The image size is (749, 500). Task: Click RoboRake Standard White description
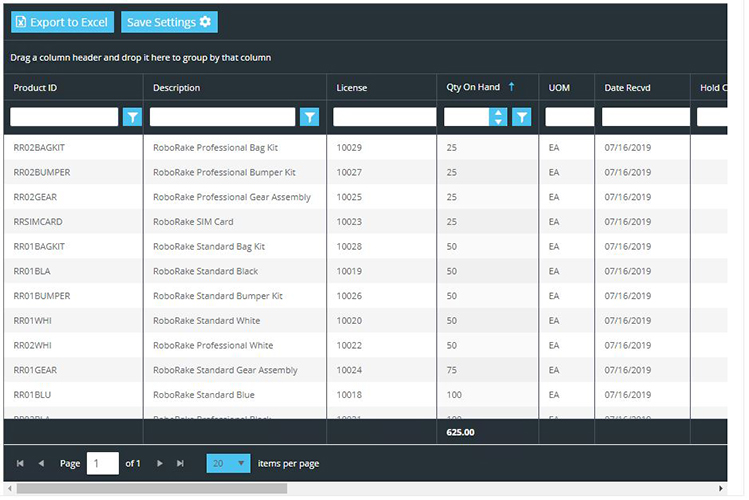(206, 321)
